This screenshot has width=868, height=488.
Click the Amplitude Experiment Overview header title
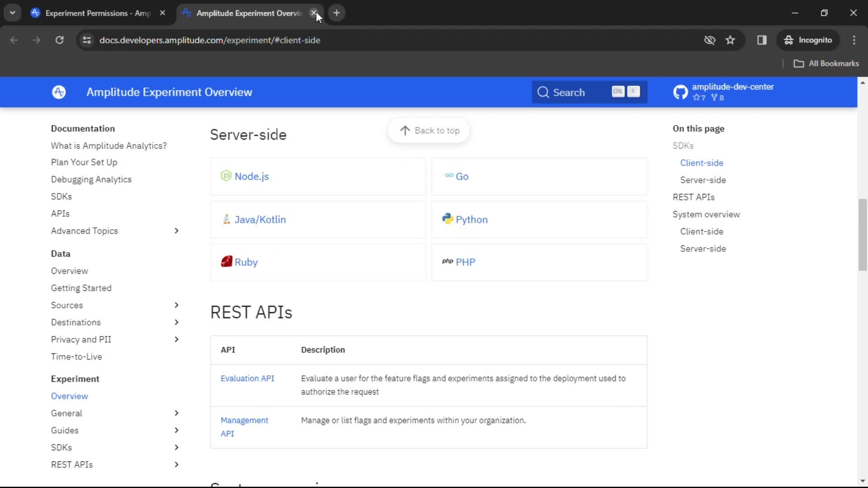click(x=169, y=92)
